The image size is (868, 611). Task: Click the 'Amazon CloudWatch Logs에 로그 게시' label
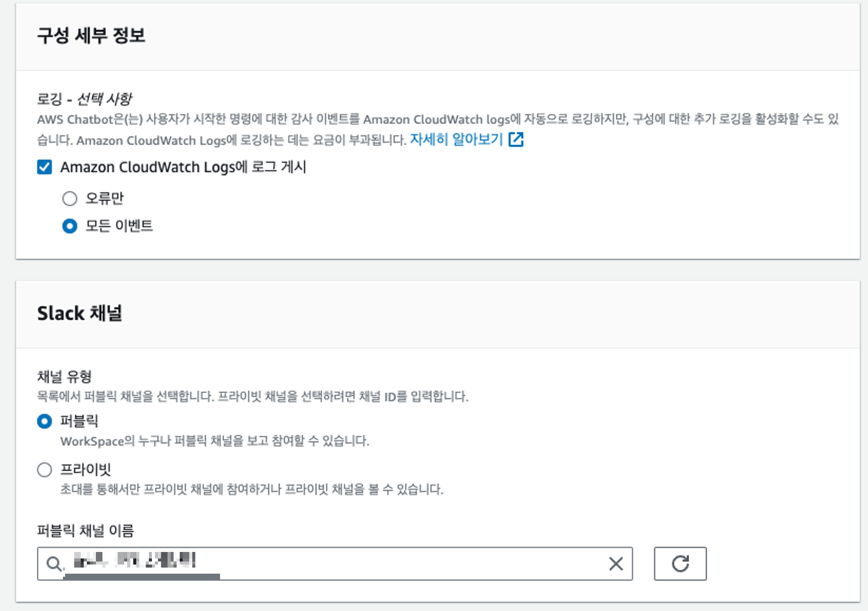coord(183,167)
